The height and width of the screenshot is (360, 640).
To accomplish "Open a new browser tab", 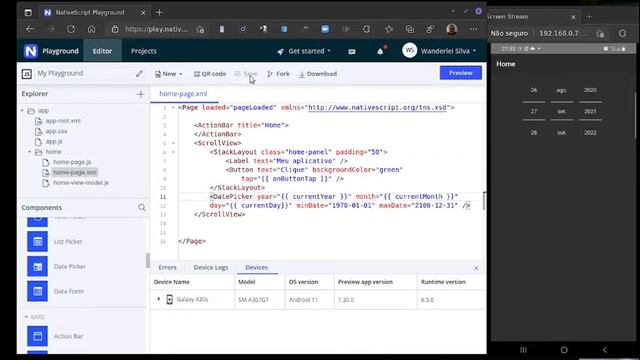I will [x=159, y=13].
